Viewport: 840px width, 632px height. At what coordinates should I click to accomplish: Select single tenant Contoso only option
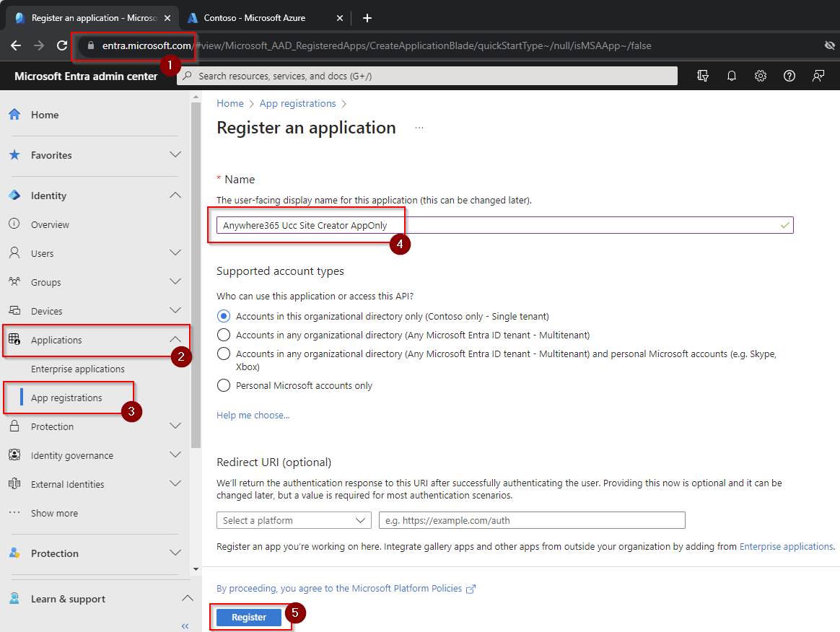[224, 316]
